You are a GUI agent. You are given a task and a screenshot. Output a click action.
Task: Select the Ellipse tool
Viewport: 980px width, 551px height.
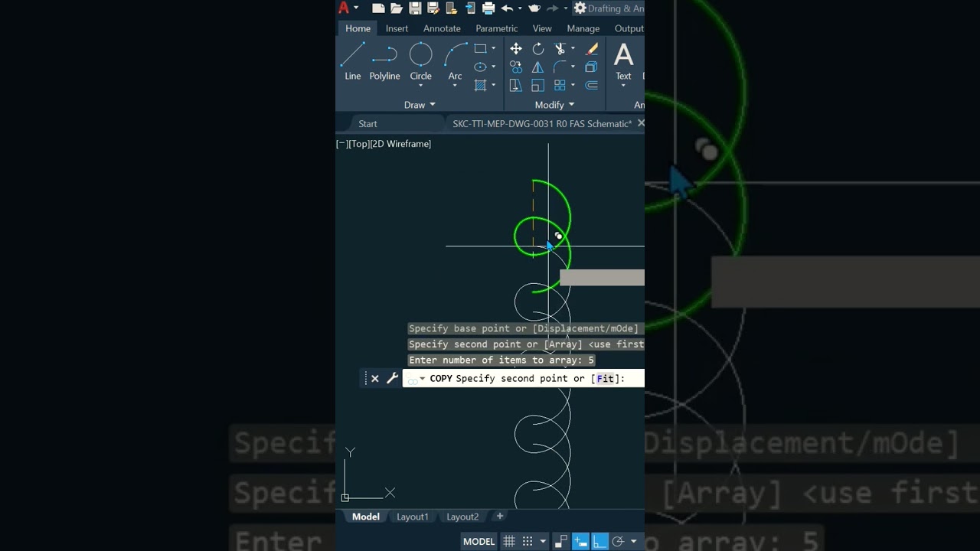click(480, 67)
